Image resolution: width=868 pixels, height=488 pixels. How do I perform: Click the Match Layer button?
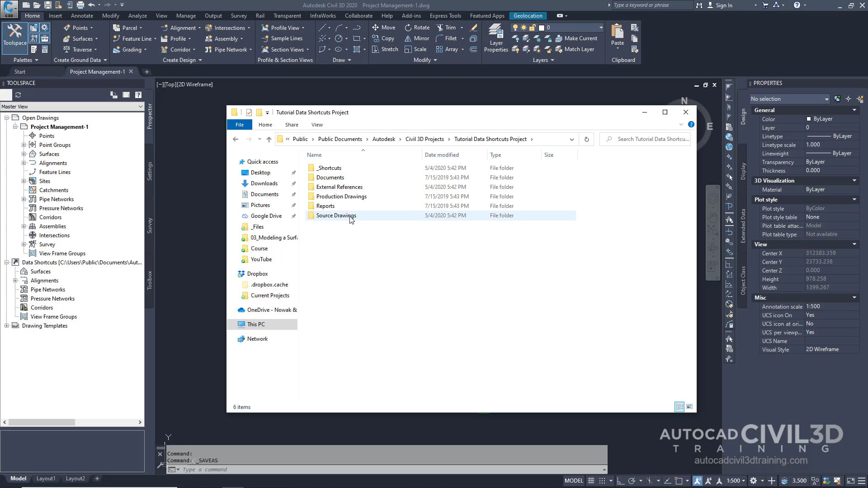576,49
